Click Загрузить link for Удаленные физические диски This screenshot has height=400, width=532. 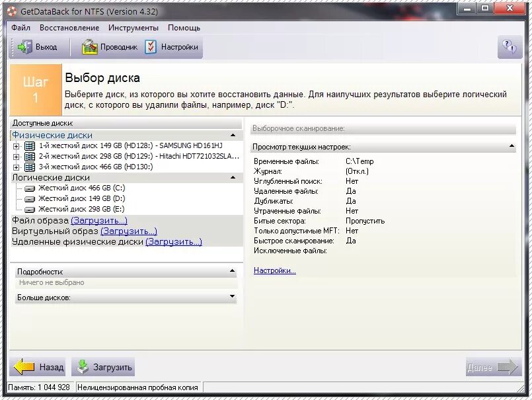coord(174,242)
